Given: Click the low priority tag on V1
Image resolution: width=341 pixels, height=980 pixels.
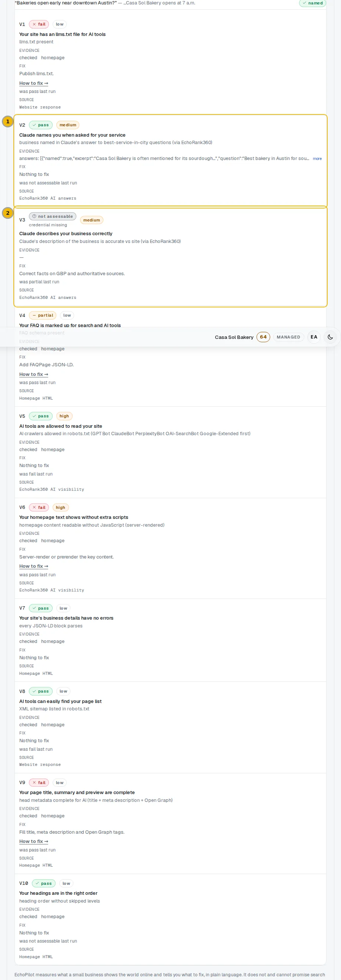Looking at the screenshot, I should coord(59,24).
